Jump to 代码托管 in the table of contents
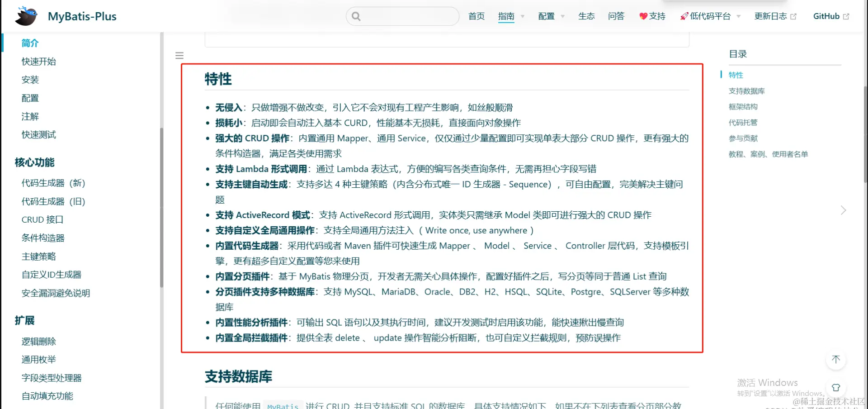 [x=743, y=123]
